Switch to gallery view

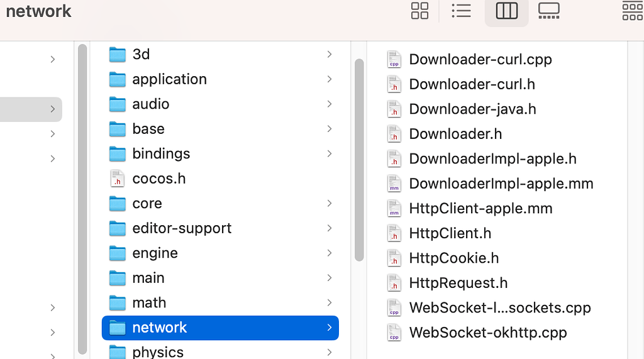click(548, 11)
